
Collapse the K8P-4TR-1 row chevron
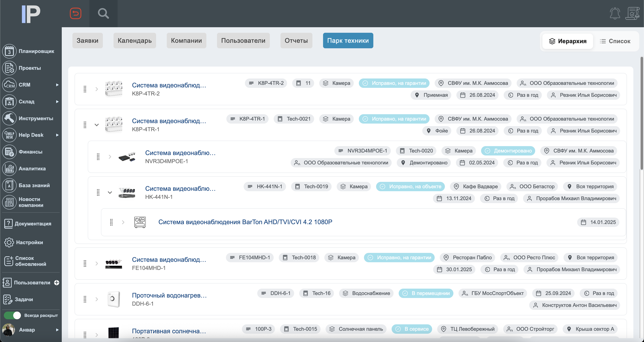click(96, 125)
